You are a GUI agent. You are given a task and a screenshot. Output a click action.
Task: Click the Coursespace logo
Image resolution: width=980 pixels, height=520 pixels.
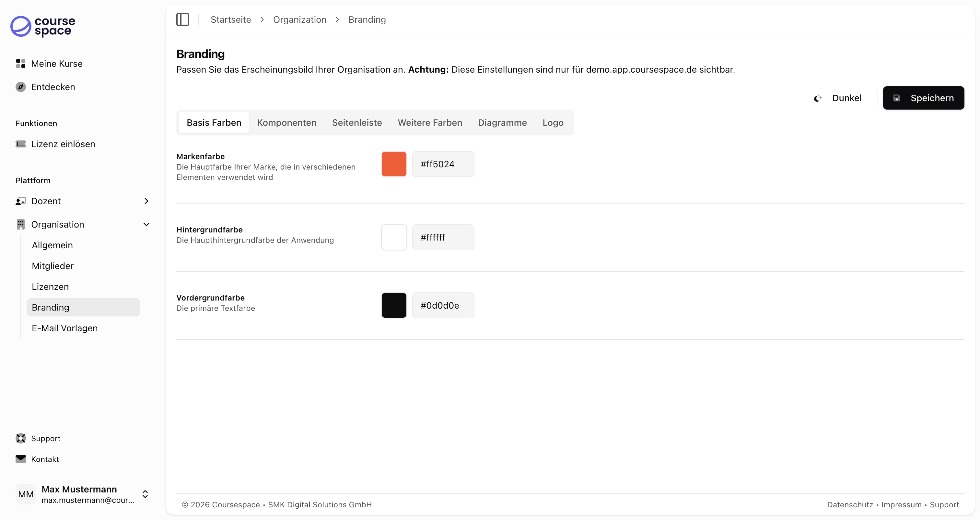click(42, 27)
